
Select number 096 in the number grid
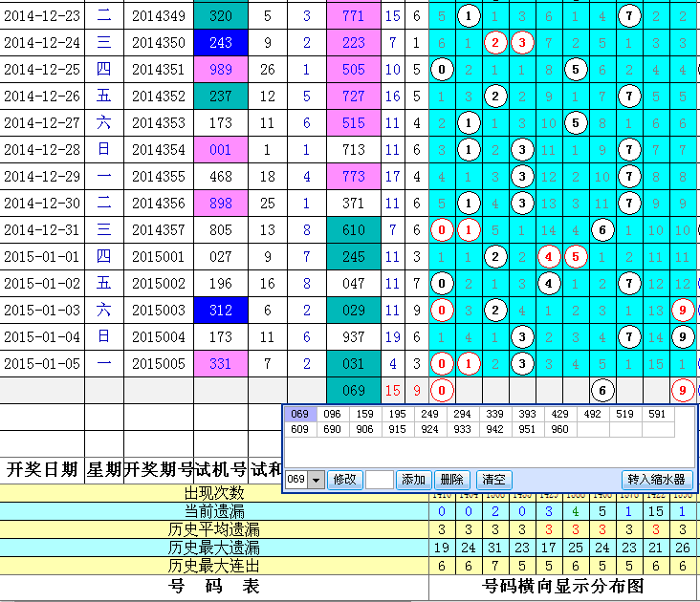tap(332, 415)
